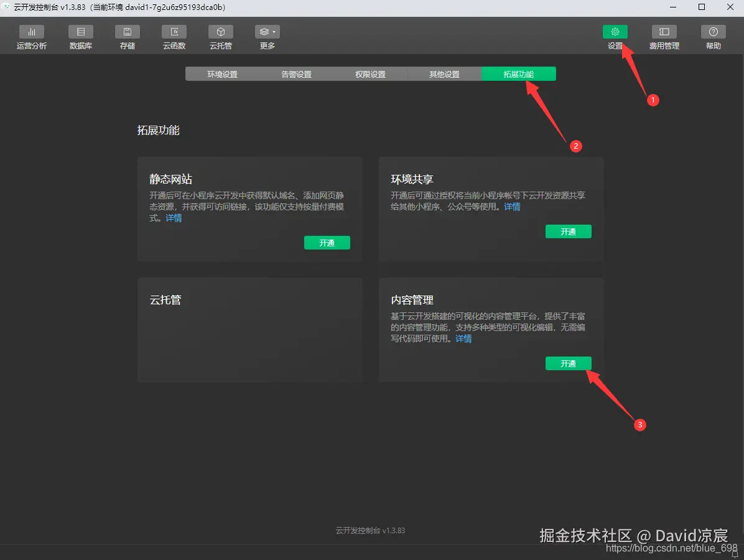The width and height of the screenshot is (744, 560).
Task: Switch to the 环境设置 tab
Action: [x=222, y=73]
